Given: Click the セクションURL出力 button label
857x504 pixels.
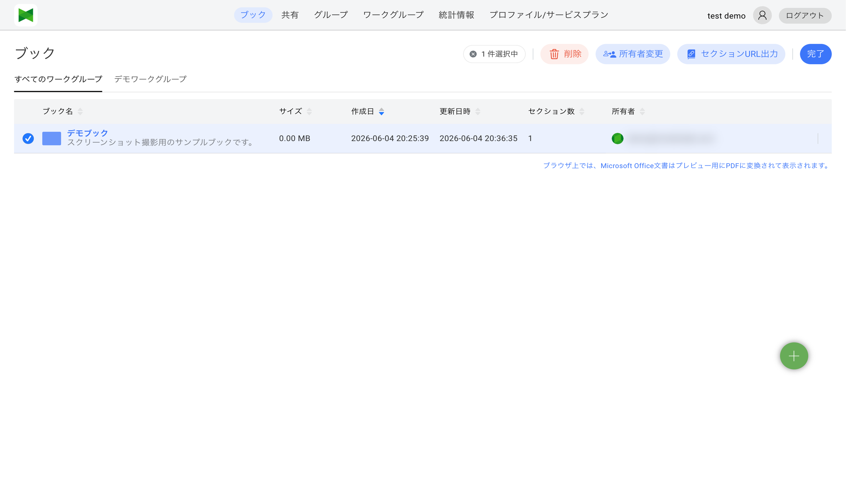Looking at the screenshot, I should [739, 54].
